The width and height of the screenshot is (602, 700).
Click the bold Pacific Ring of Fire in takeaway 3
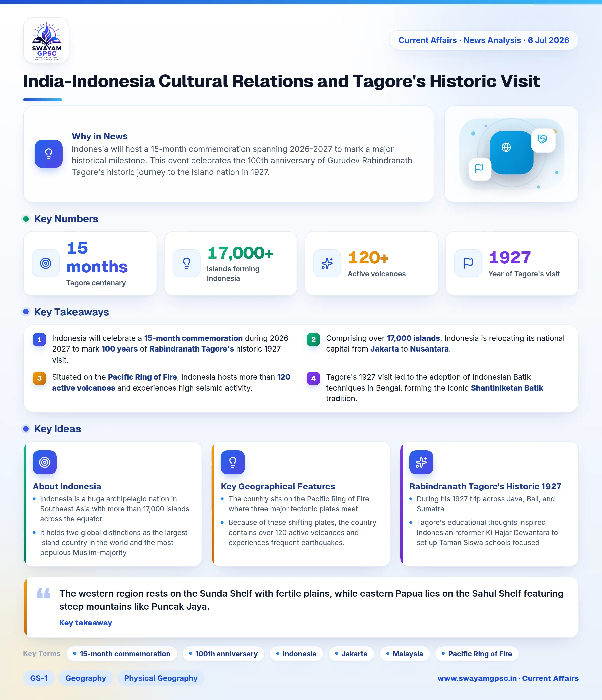142,377
